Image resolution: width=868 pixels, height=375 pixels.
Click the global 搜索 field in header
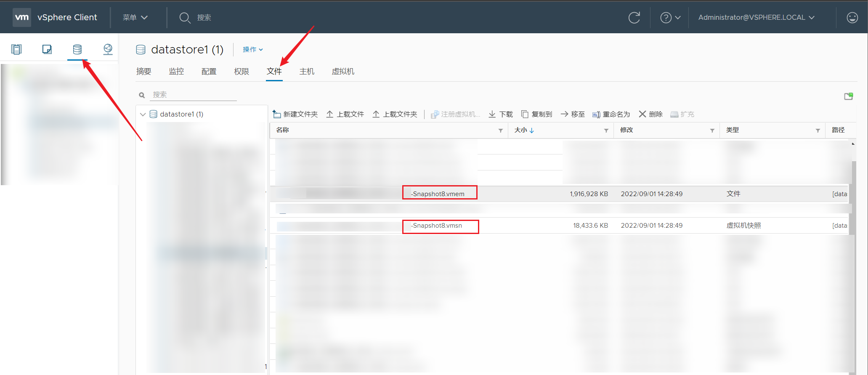(204, 17)
